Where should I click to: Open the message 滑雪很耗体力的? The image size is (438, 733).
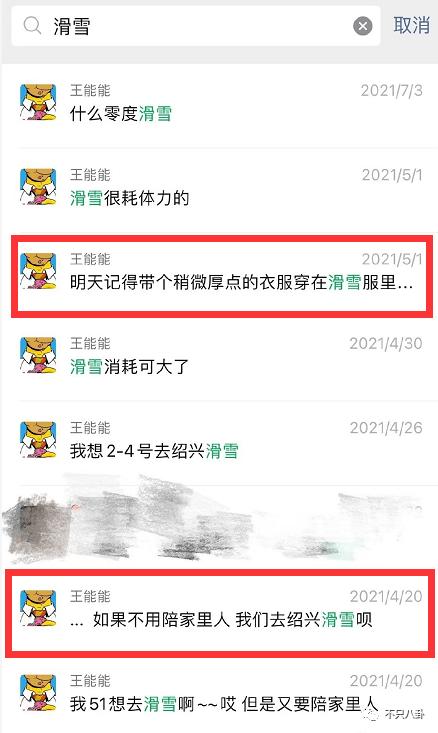[221, 188]
